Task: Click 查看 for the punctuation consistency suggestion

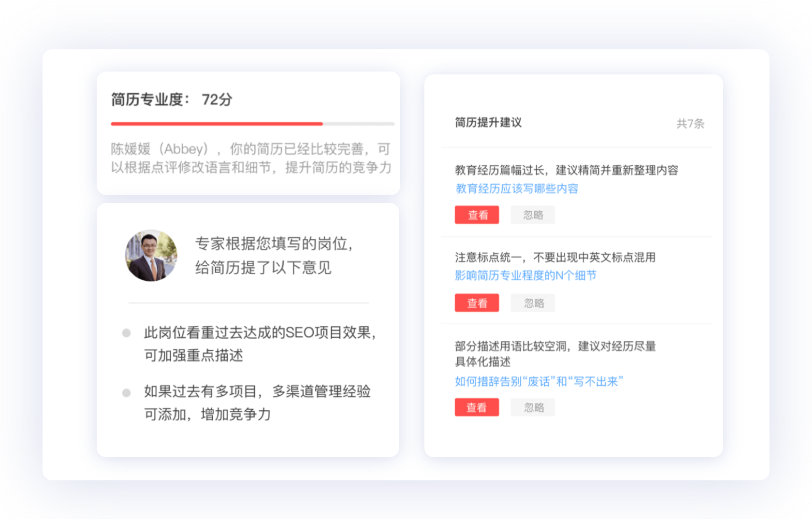Action: (477, 303)
